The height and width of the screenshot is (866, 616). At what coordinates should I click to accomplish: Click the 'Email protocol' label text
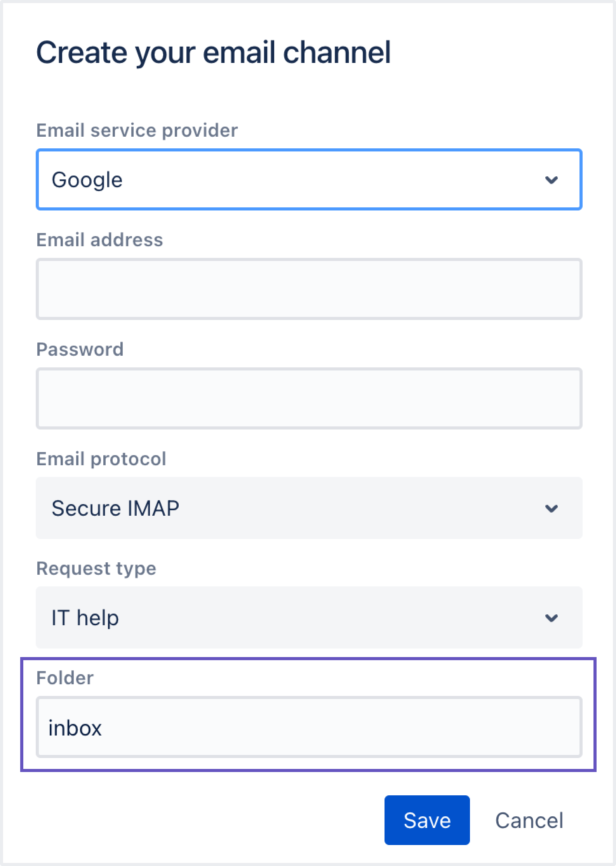pyautogui.click(x=101, y=459)
